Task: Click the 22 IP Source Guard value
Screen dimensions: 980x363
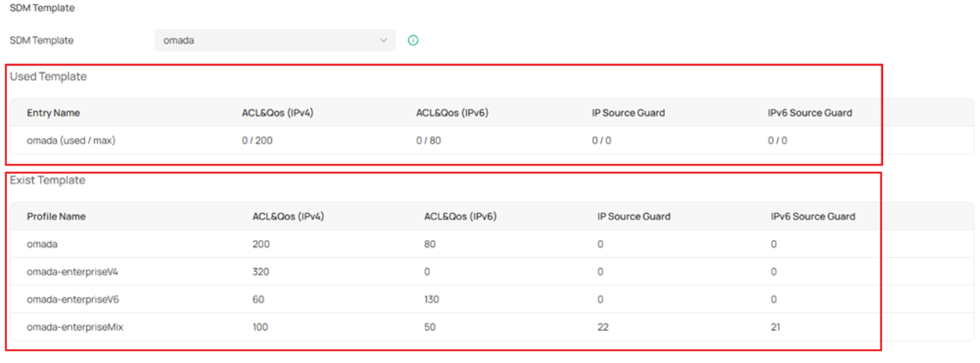Action: click(x=603, y=327)
